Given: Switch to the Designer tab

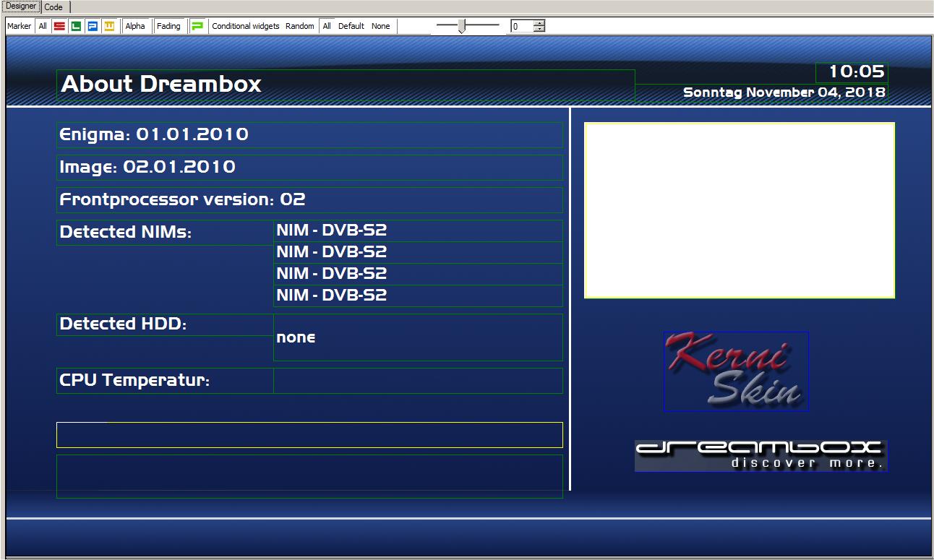Looking at the screenshot, I should (x=21, y=7).
